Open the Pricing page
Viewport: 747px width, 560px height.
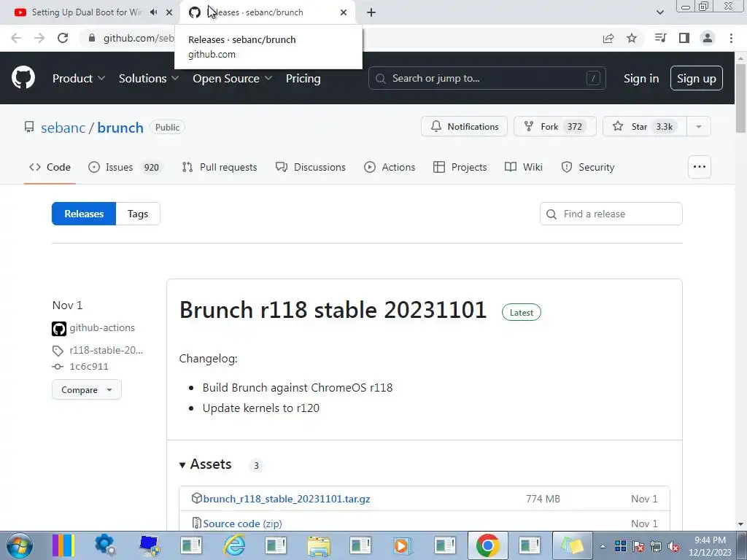pos(303,79)
